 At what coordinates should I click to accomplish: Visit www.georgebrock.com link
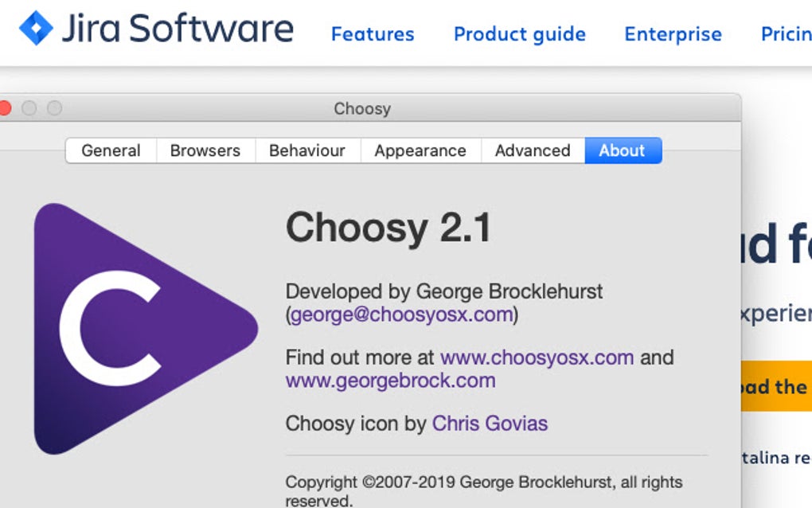click(390, 381)
